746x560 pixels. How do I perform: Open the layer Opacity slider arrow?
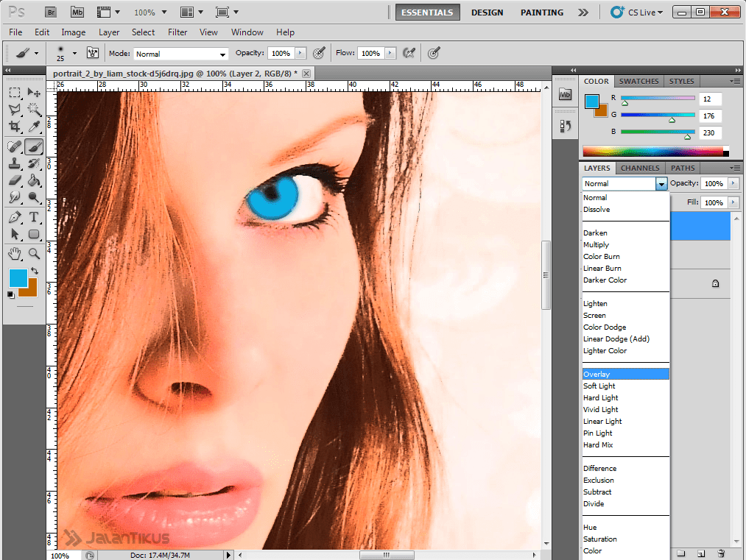point(733,183)
